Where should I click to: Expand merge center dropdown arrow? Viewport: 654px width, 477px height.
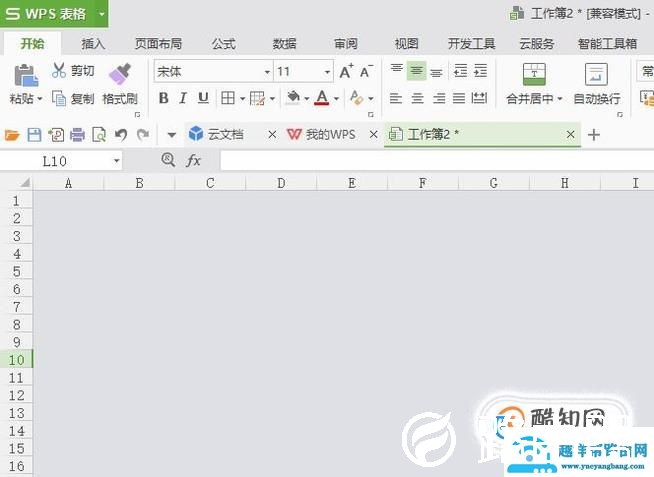560,99
